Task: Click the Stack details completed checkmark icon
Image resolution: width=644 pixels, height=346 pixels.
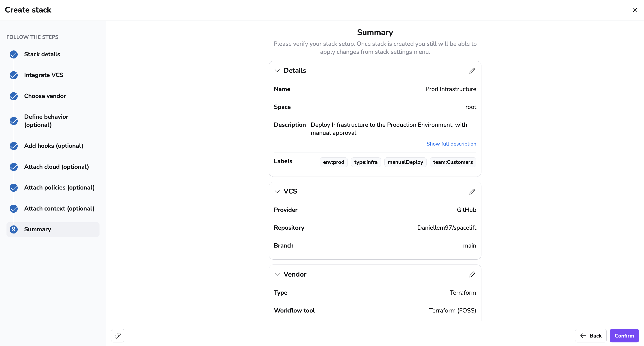Action: [x=14, y=54]
